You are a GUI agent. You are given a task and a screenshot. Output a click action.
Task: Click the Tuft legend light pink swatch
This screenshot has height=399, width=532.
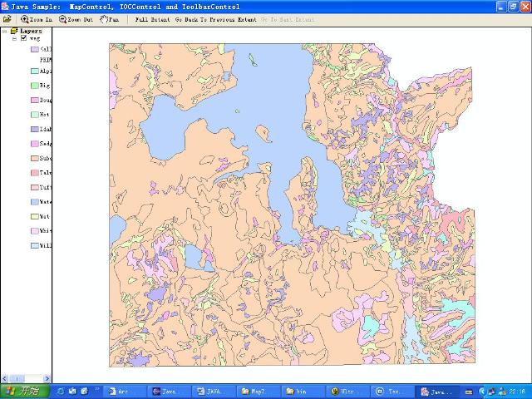pos(35,188)
